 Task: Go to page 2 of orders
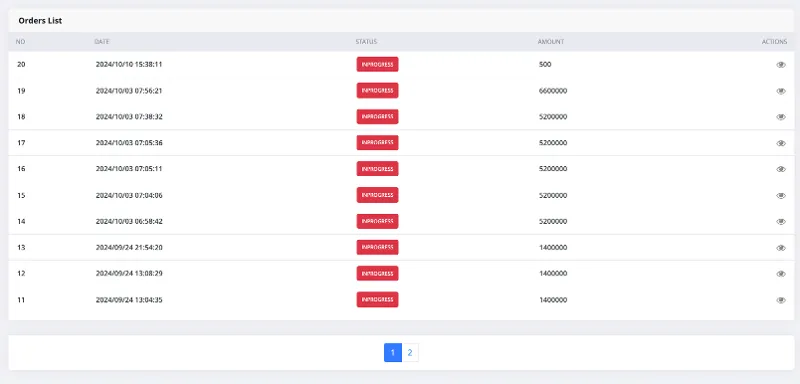click(410, 352)
